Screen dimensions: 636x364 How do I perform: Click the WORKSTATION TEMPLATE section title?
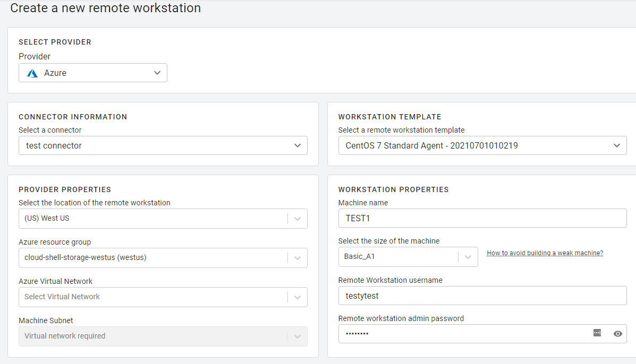(390, 117)
